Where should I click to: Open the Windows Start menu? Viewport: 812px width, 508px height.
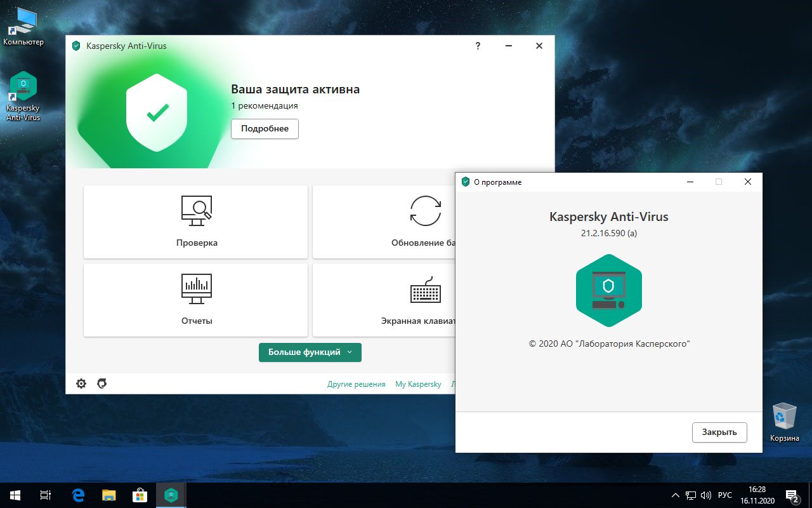pos(15,495)
